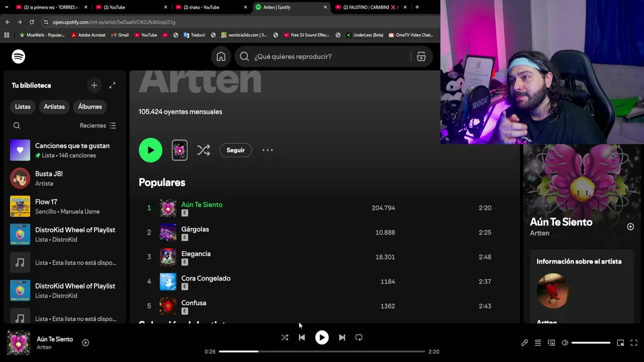Switch to the 'FAUSTINO | CARABIN3' browser tab
The image size is (644, 362).
[x=370, y=7]
